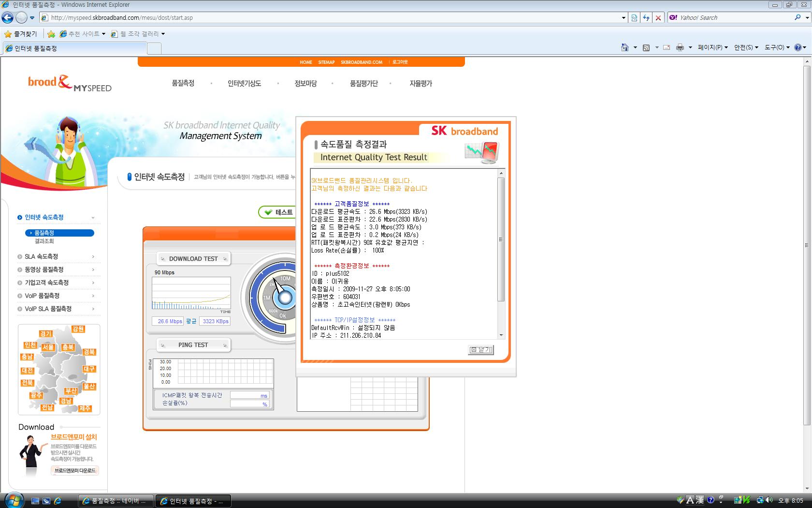812x508 pixels.
Task: Click the add to favorites bar icon
Action: (51, 34)
